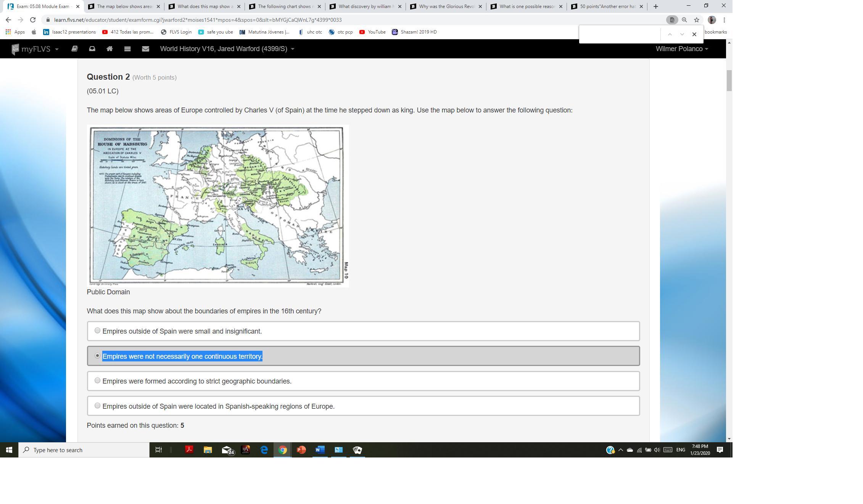This screenshot has height=504, width=863.
Task: Reload the exam page
Action: click(33, 20)
